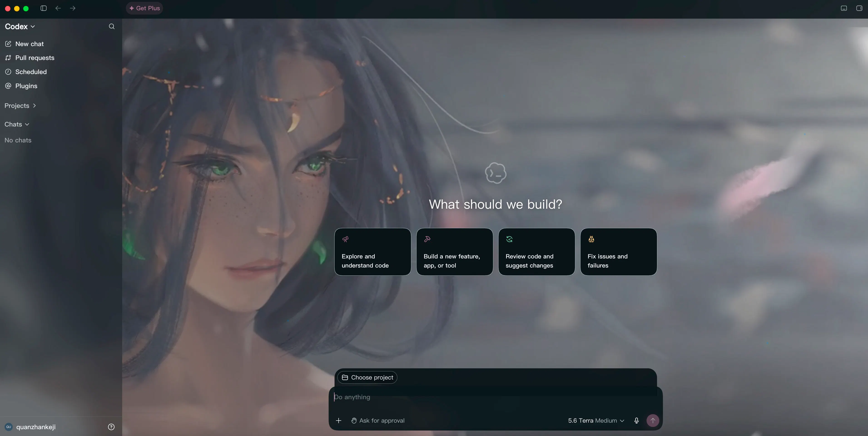Select the Review code and suggest changes card
868x436 pixels.
[536, 252]
